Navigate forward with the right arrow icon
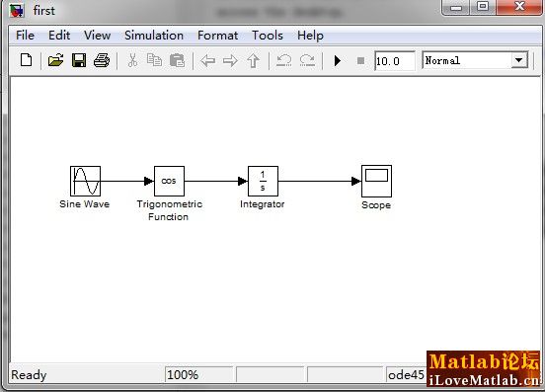The image size is (545, 392). coord(230,61)
